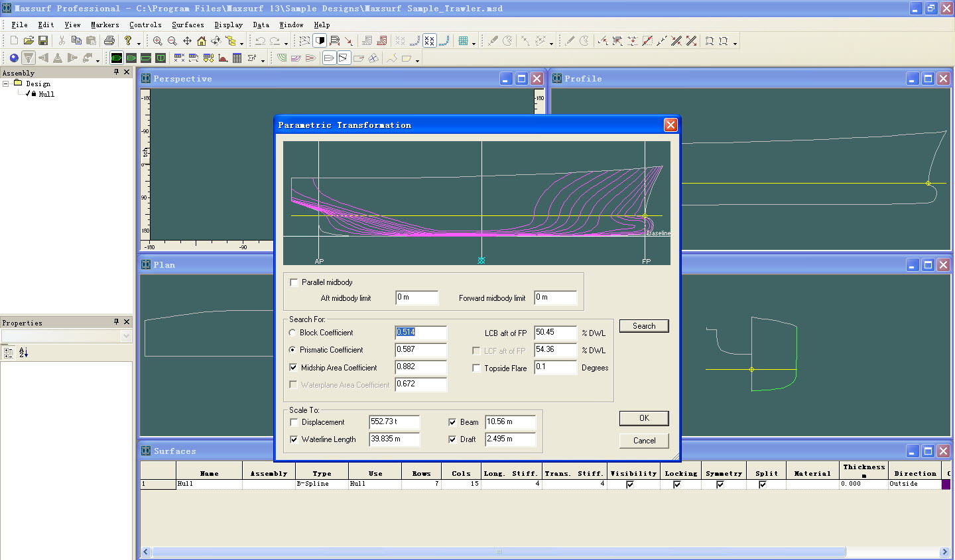Open the File menu

coord(19,25)
